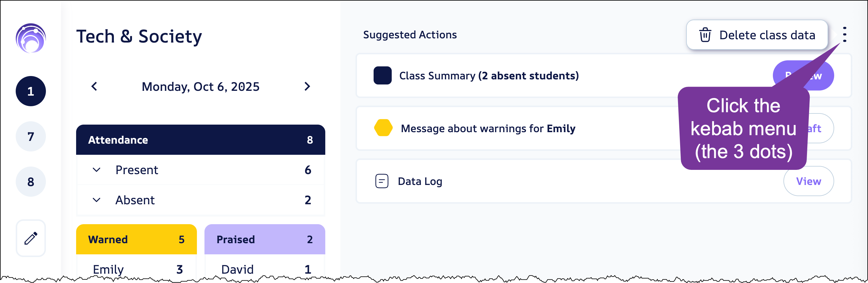Select Emily in the Warned list
The width and height of the screenshot is (868, 283).
[x=108, y=269]
